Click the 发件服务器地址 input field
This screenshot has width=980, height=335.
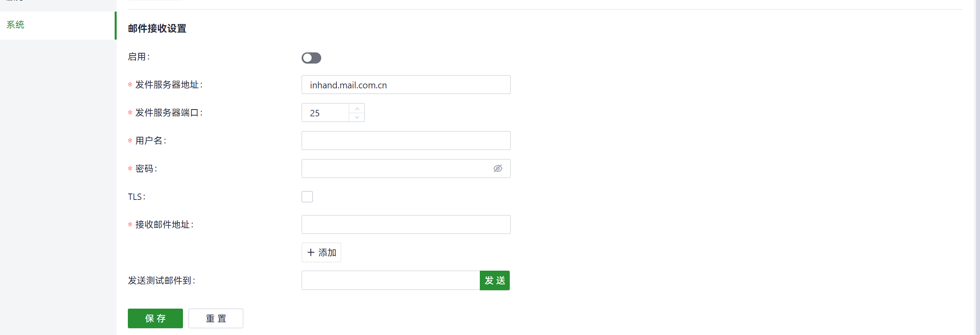pos(406,85)
